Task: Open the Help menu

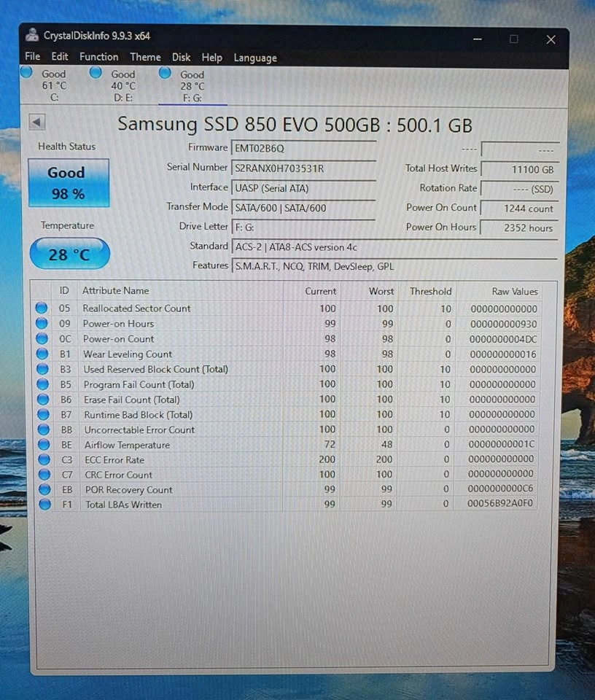Action: [211, 58]
